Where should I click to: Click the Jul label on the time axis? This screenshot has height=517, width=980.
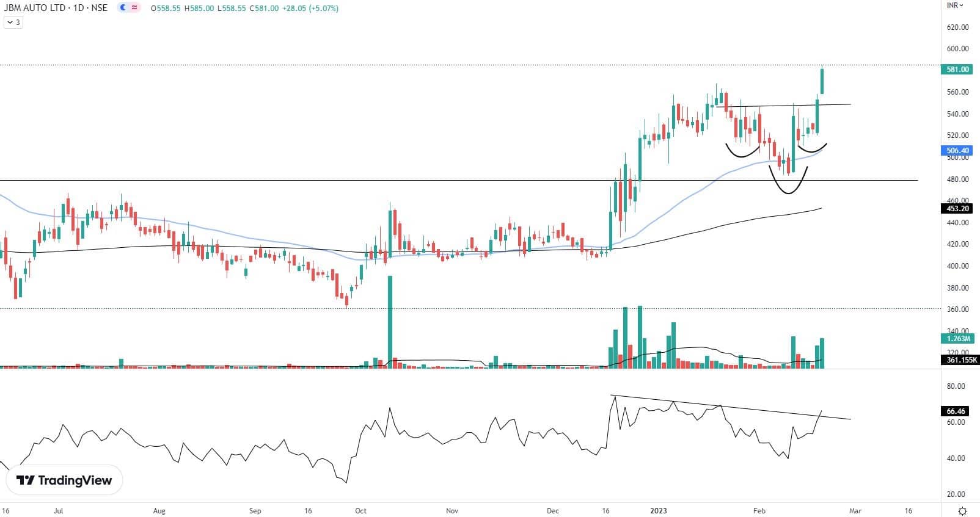(59, 510)
